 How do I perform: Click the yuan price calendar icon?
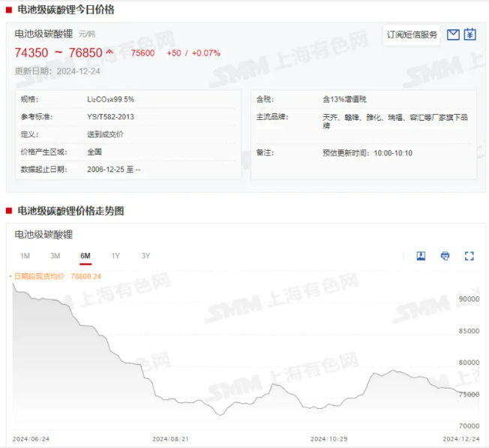click(469, 35)
